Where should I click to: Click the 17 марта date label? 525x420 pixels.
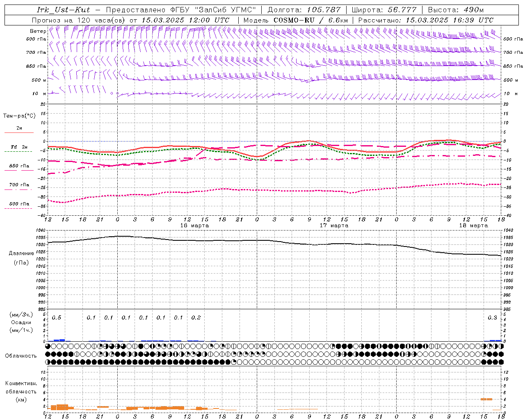click(x=334, y=226)
